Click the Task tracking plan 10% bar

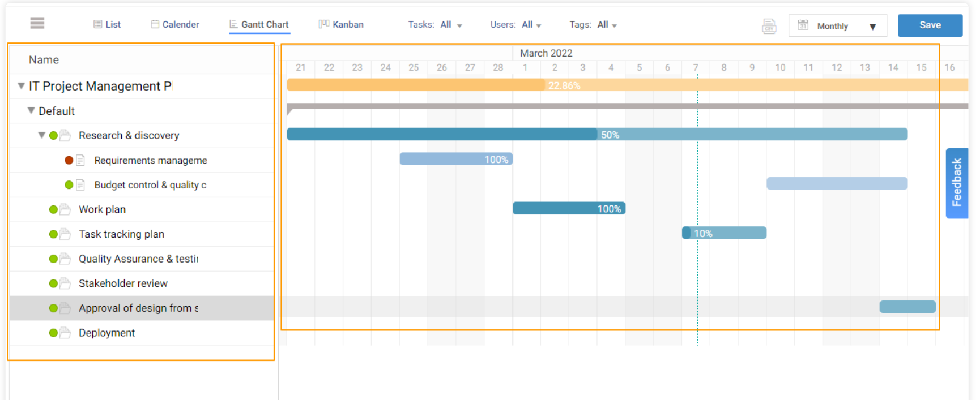tap(724, 233)
